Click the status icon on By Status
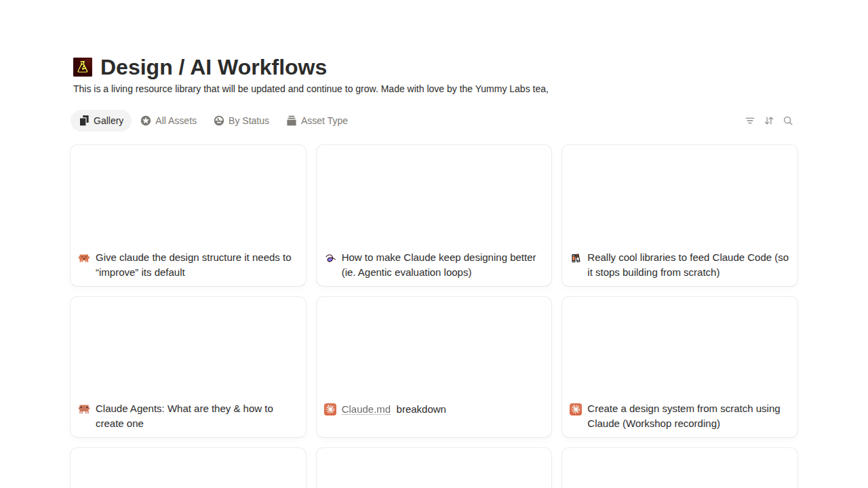This screenshot has width=868, height=488. tap(219, 121)
